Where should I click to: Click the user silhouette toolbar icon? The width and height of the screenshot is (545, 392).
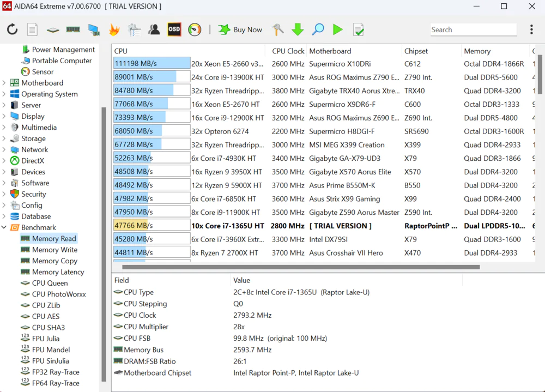154,29
